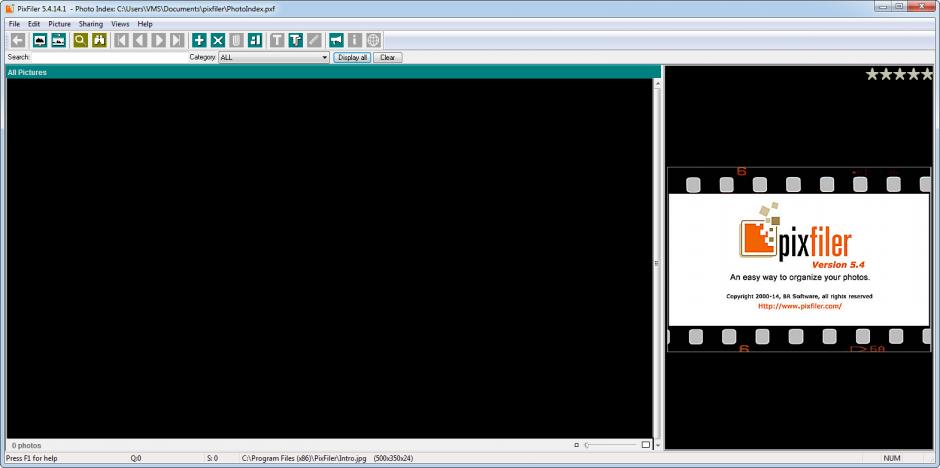The width and height of the screenshot is (940, 468).
Task: Expand the Category ALL dropdown
Action: pos(274,58)
